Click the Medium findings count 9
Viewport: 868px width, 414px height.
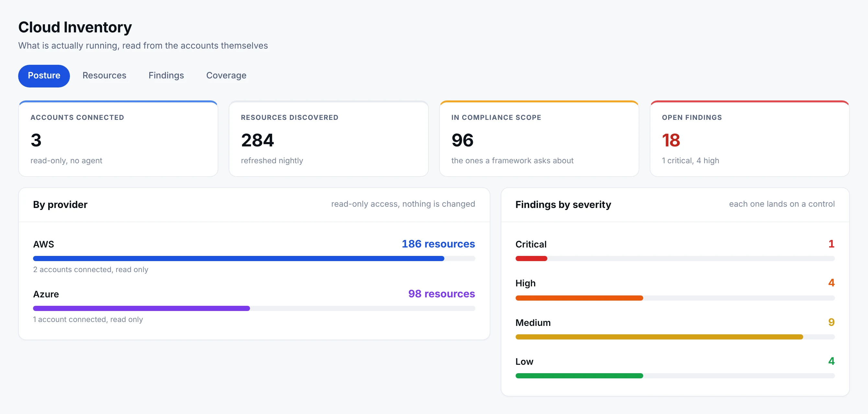[x=831, y=322]
